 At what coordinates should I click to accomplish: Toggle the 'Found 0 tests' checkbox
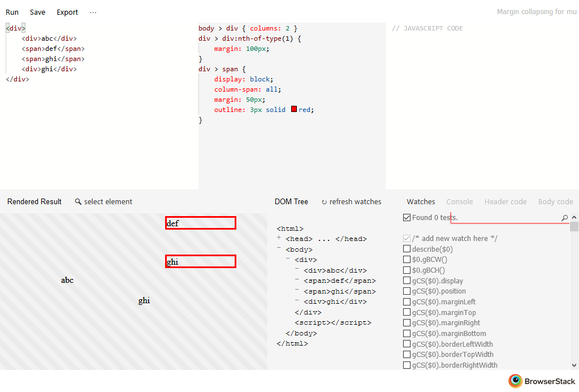[x=407, y=217]
